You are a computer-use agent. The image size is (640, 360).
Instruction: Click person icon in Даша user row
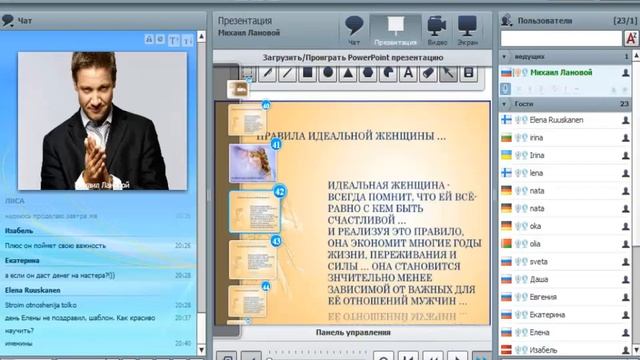coord(625,280)
